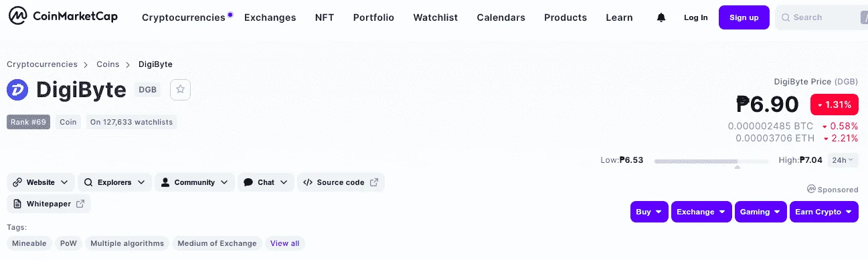
Task: Select the Medium of Exchange tag
Action: click(x=217, y=243)
